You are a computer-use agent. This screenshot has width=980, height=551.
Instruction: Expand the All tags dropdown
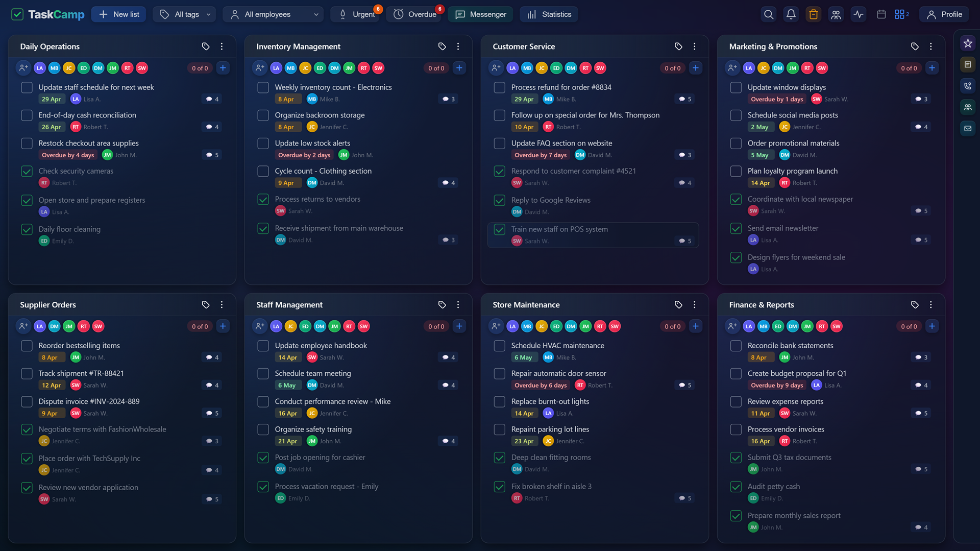(x=185, y=14)
